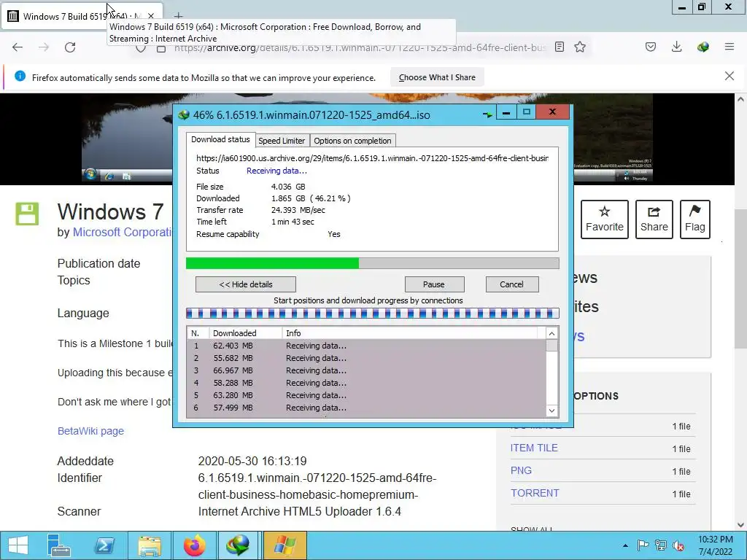Open the BetaWiki page link
This screenshot has height=560, width=747.
point(90,431)
